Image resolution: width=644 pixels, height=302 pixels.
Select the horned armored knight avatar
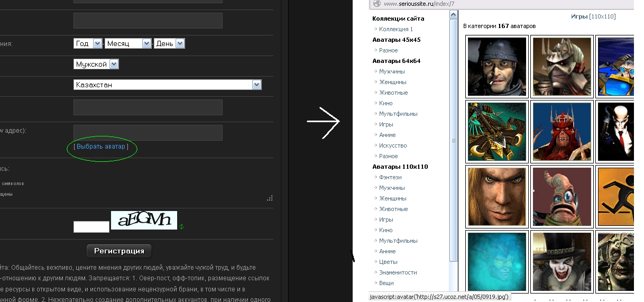(562, 66)
